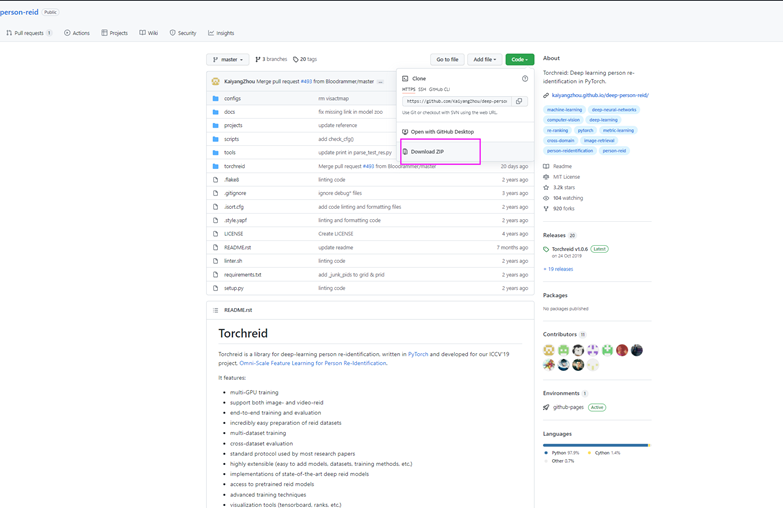Open the clone help question mark icon

pos(525,78)
